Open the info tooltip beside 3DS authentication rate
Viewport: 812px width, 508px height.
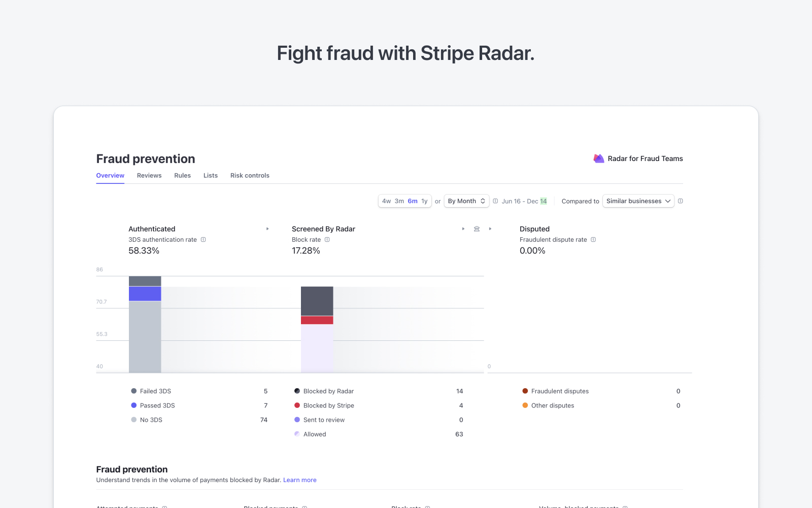pos(204,239)
